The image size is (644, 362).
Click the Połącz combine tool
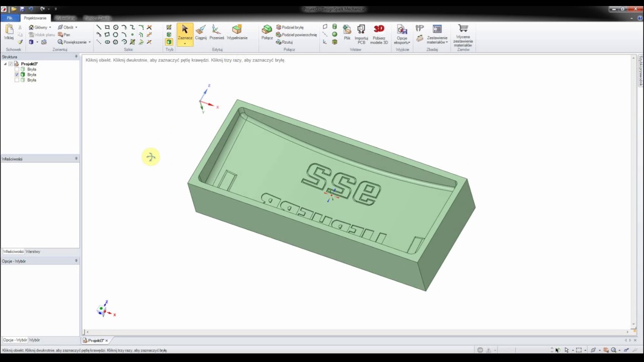click(267, 32)
